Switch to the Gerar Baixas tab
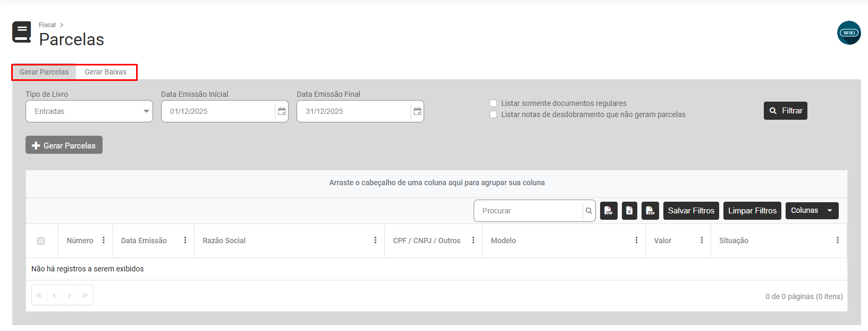 click(106, 72)
